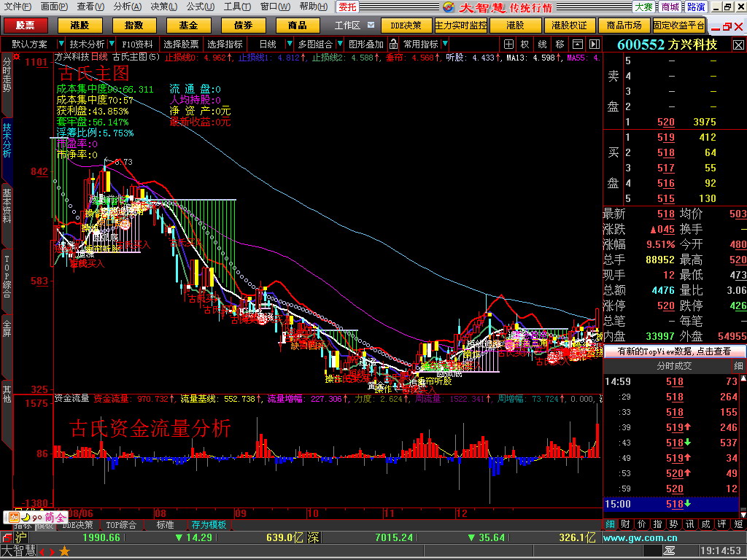
Task: Open the 帮助(H) menu
Action: pyautogui.click(x=313, y=7)
